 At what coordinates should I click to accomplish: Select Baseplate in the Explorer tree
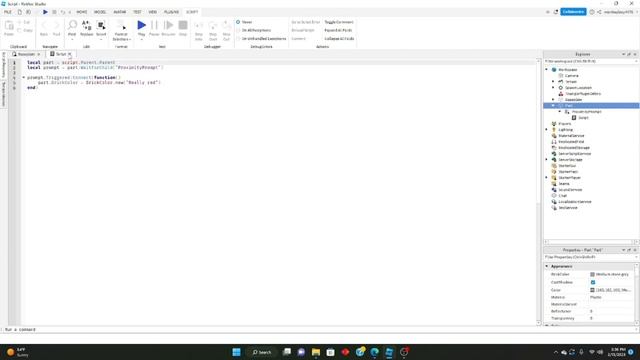coord(573,100)
